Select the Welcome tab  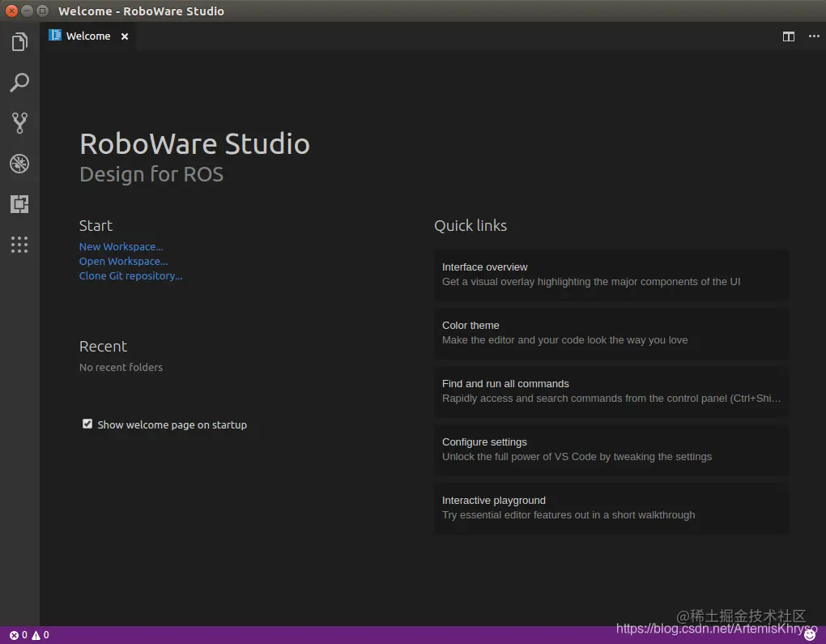point(88,36)
